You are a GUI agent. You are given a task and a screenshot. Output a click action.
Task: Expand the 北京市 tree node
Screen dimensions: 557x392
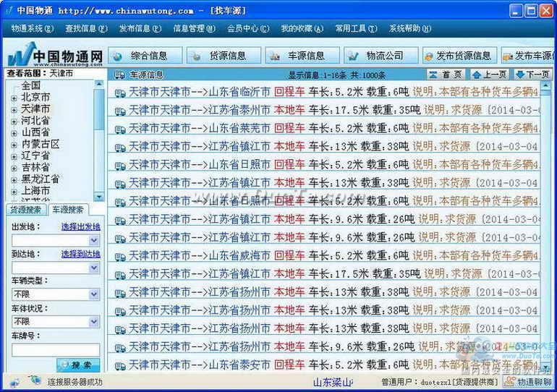click(x=14, y=98)
